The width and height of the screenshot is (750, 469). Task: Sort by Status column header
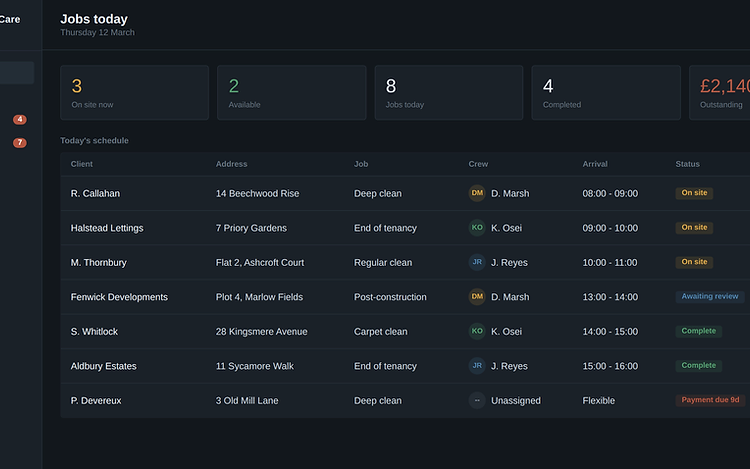point(687,164)
